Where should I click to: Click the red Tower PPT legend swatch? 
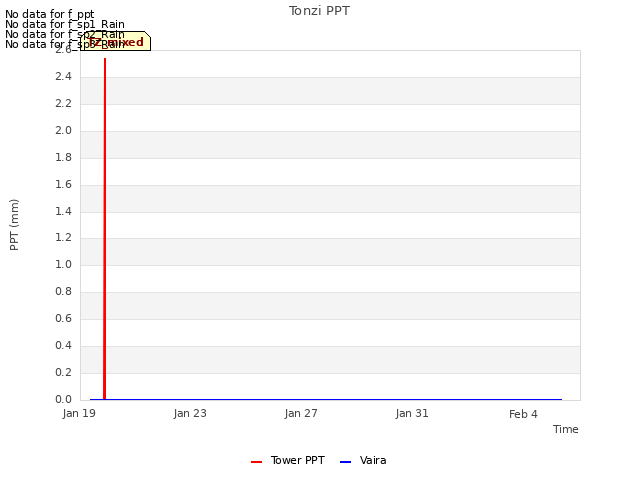click(x=256, y=462)
